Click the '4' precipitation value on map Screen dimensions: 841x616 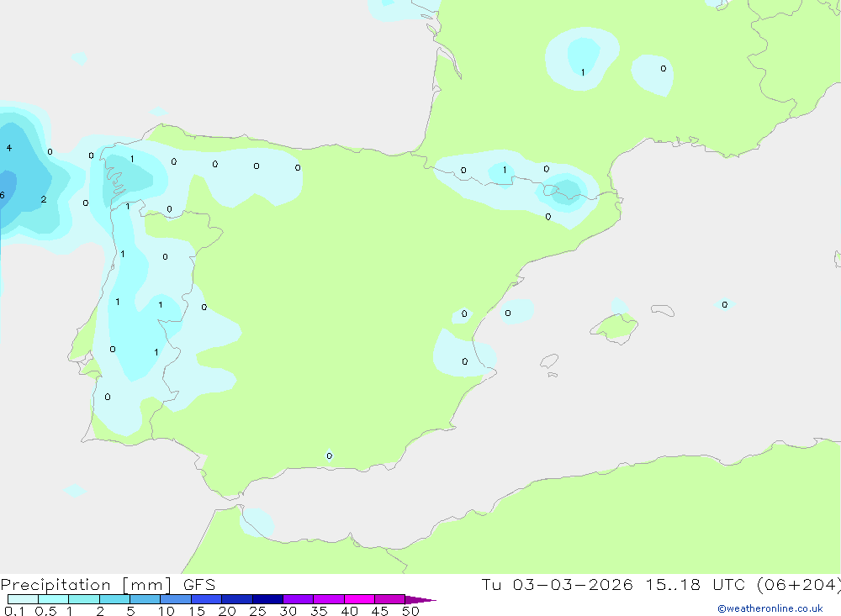pyautogui.click(x=9, y=148)
